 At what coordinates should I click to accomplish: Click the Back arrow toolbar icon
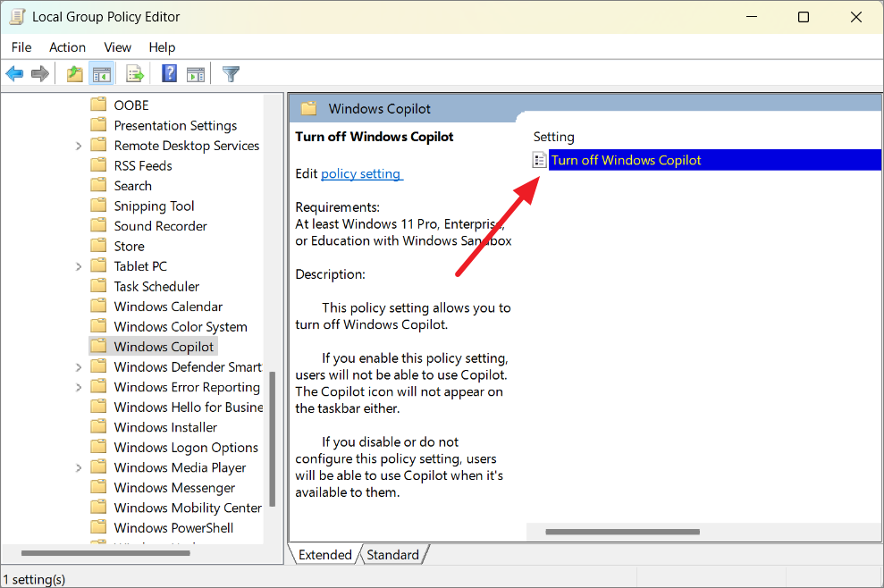(14, 73)
